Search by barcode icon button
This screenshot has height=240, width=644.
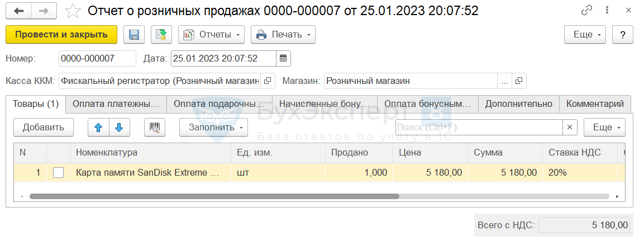click(155, 127)
